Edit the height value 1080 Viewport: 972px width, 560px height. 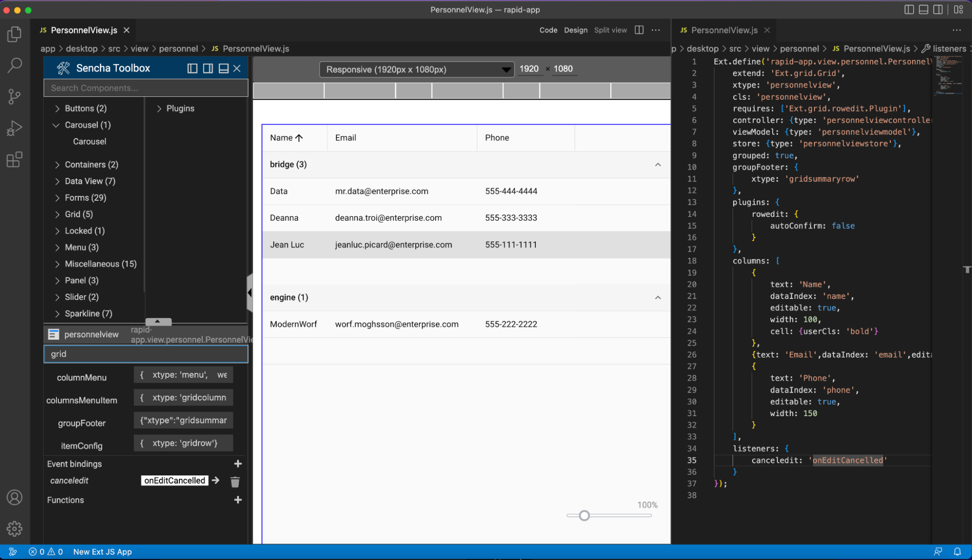[564, 69]
